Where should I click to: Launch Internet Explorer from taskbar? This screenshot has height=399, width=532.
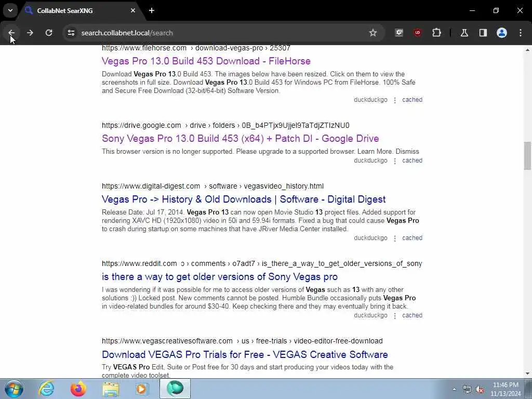click(46, 389)
